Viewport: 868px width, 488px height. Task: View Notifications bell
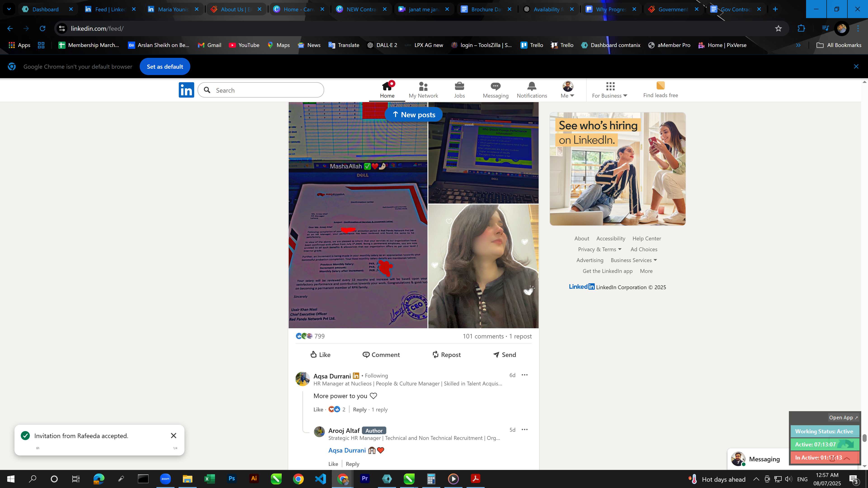tap(532, 90)
